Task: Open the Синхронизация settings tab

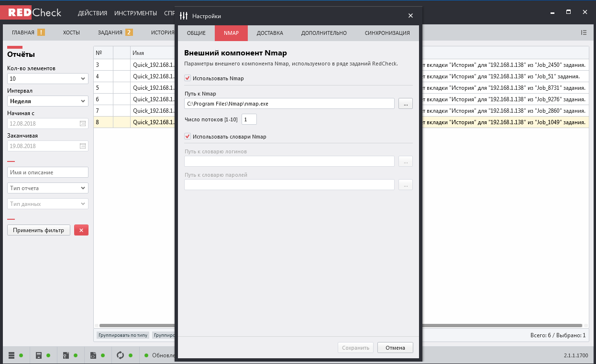Action: tap(387, 33)
